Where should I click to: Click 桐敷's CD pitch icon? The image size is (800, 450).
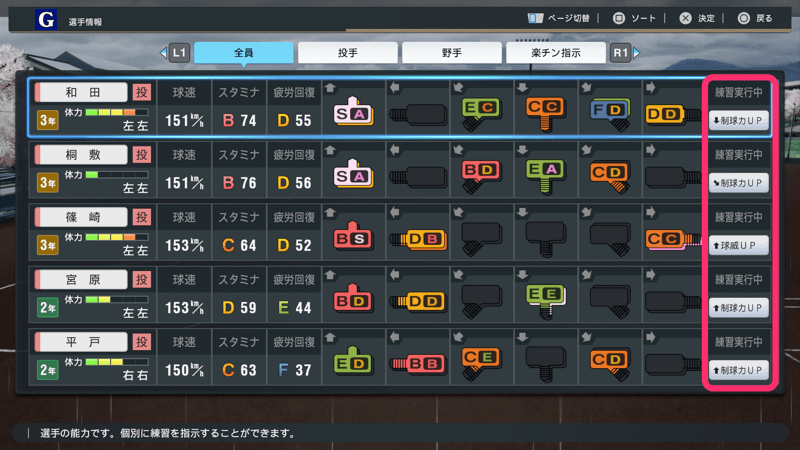(x=610, y=177)
